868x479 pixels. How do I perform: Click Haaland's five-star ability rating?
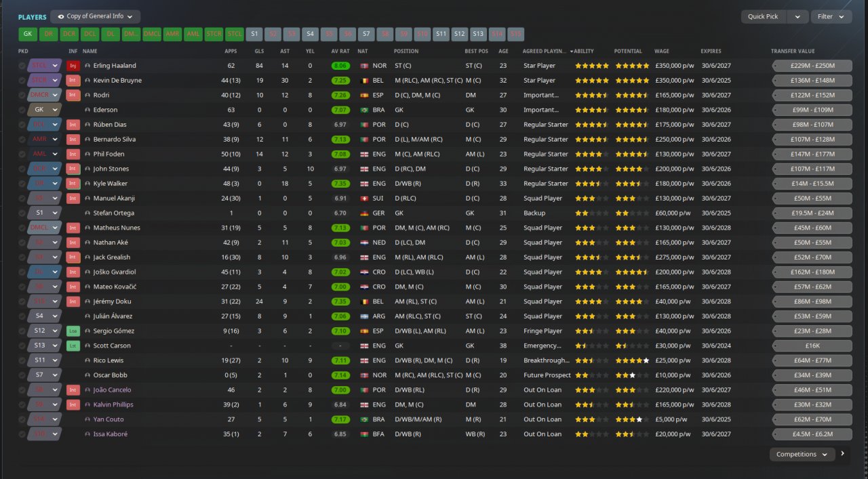point(591,66)
